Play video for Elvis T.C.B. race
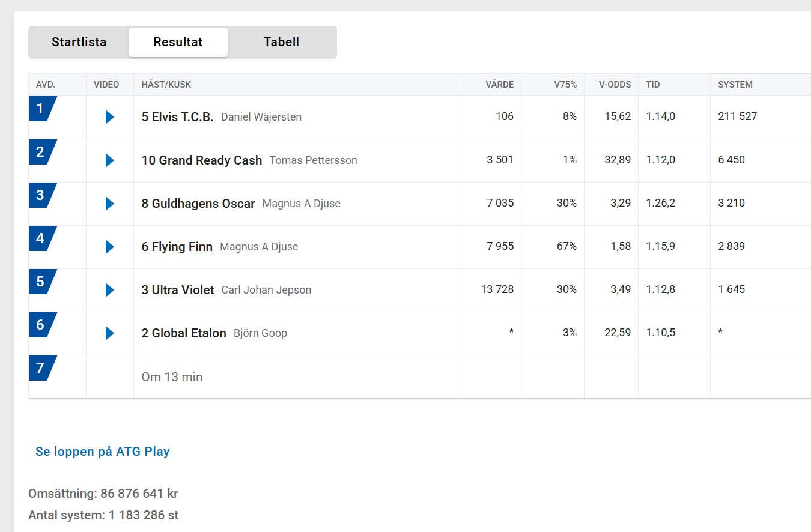Image resolution: width=811 pixels, height=532 pixels. [109, 117]
